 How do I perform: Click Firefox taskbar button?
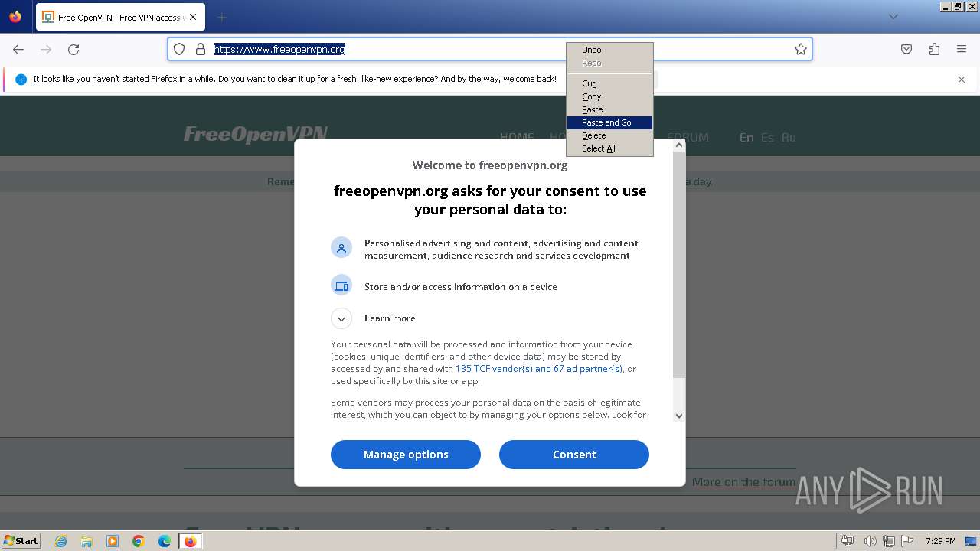(191, 541)
